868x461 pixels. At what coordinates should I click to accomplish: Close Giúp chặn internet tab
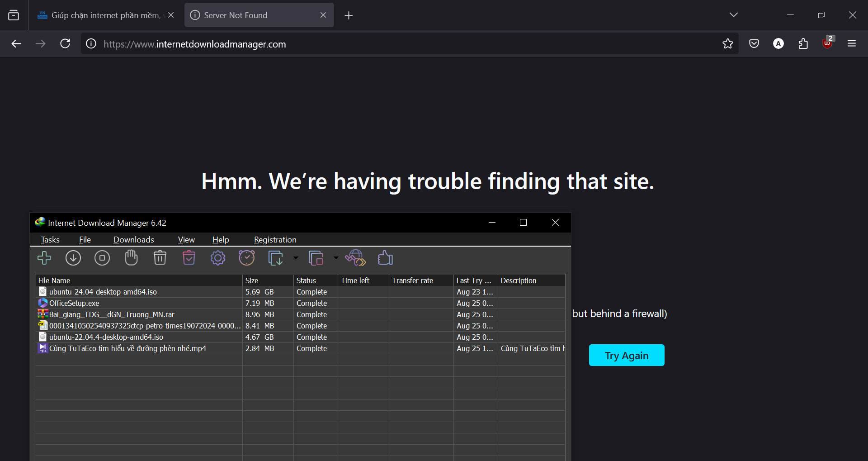pyautogui.click(x=171, y=15)
